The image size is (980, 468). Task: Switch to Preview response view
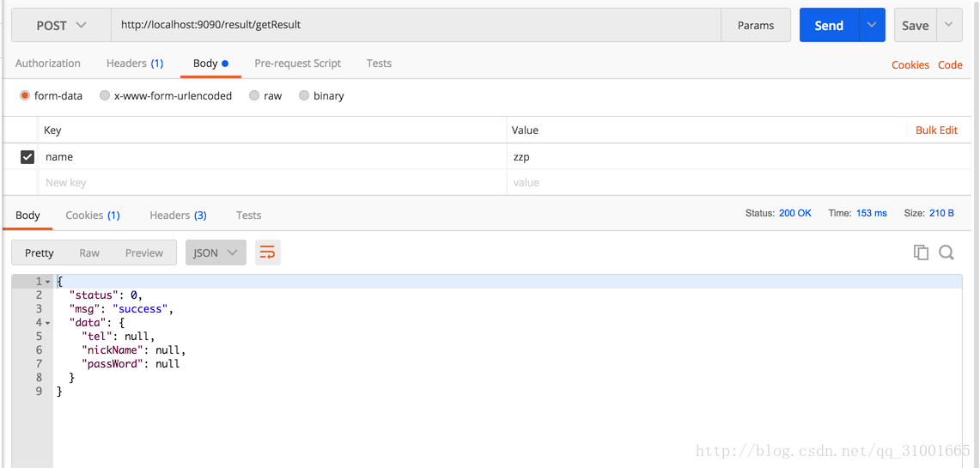(x=143, y=253)
